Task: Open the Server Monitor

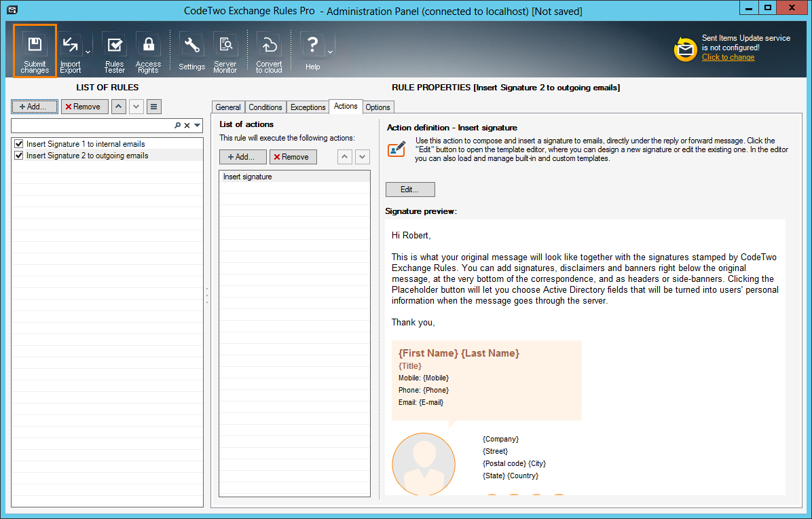Action: [225, 53]
